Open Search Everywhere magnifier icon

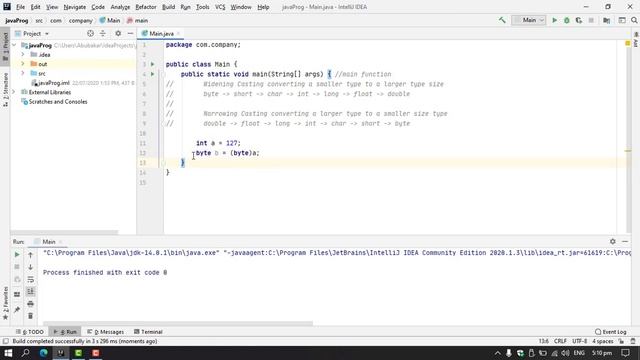[634, 20]
